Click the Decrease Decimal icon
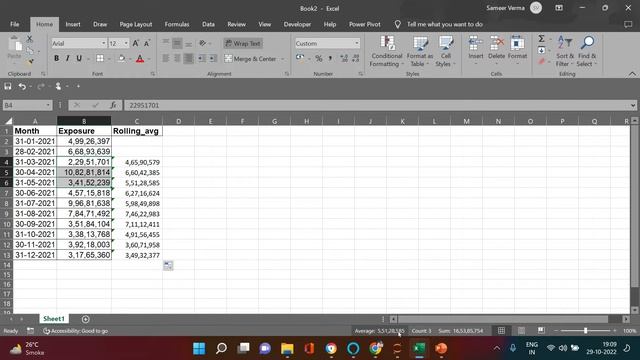The height and width of the screenshot is (360, 640). 356,58
